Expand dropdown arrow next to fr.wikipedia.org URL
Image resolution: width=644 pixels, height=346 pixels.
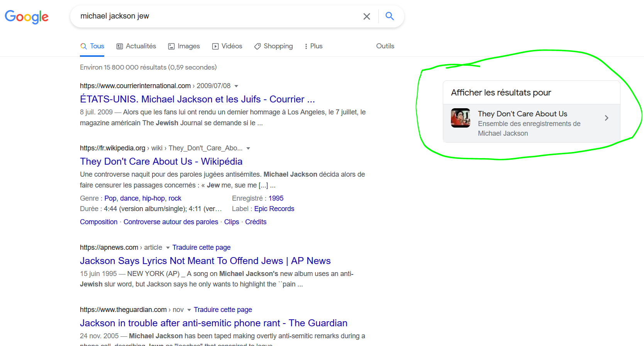pos(248,148)
